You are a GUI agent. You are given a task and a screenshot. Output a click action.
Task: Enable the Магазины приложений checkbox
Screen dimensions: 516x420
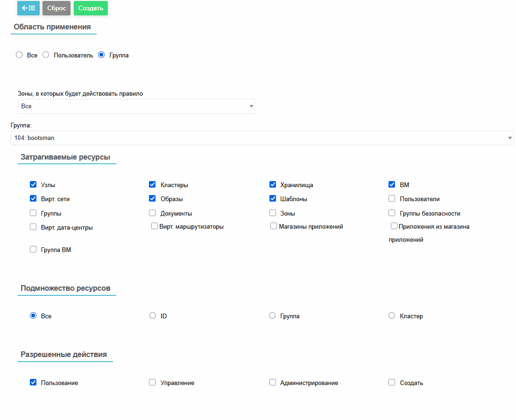(x=274, y=226)
